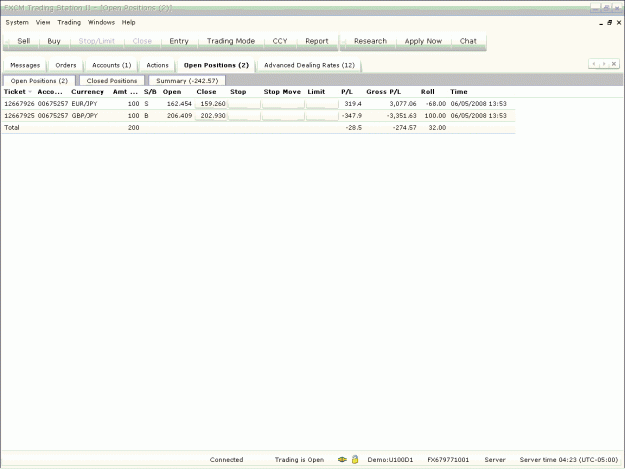Sort by the Close column header
This screenshot has height=469, width=625.
(206, 92)
